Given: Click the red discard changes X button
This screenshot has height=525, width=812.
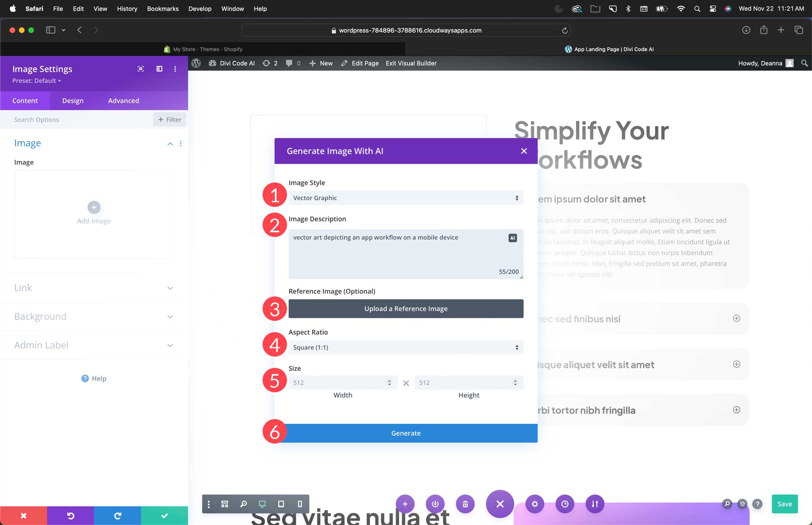Looking at the screenshot, I should tap(23, 516).
